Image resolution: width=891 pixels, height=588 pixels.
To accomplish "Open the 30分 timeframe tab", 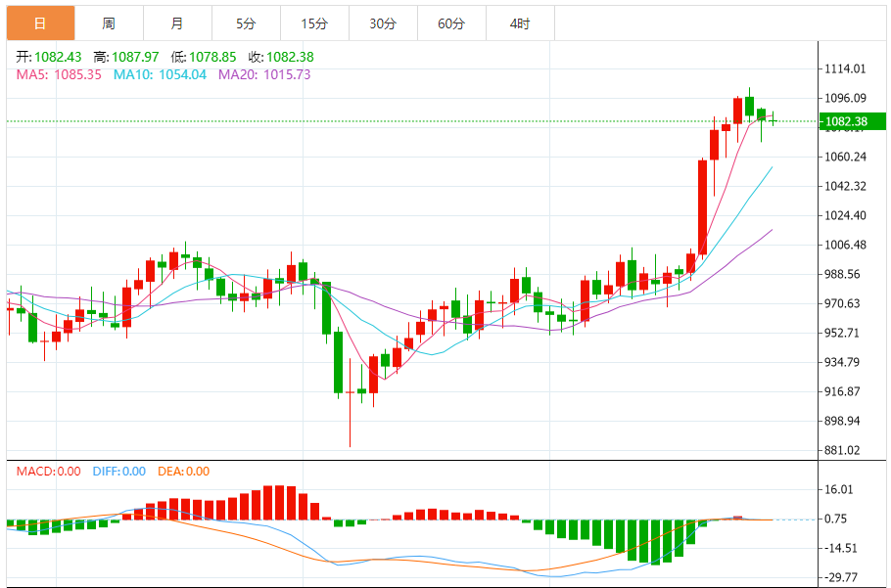I will (x=383, y=23).
